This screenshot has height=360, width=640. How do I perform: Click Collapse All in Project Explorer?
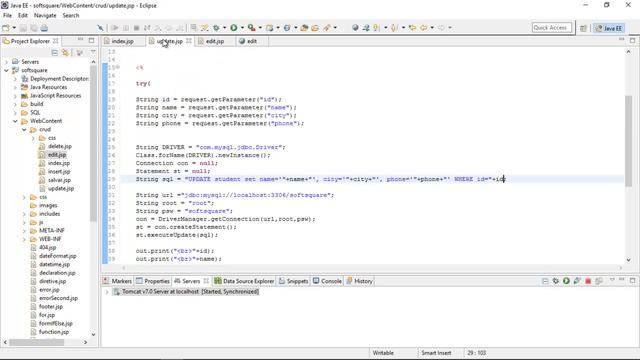(x=55, y=52)
